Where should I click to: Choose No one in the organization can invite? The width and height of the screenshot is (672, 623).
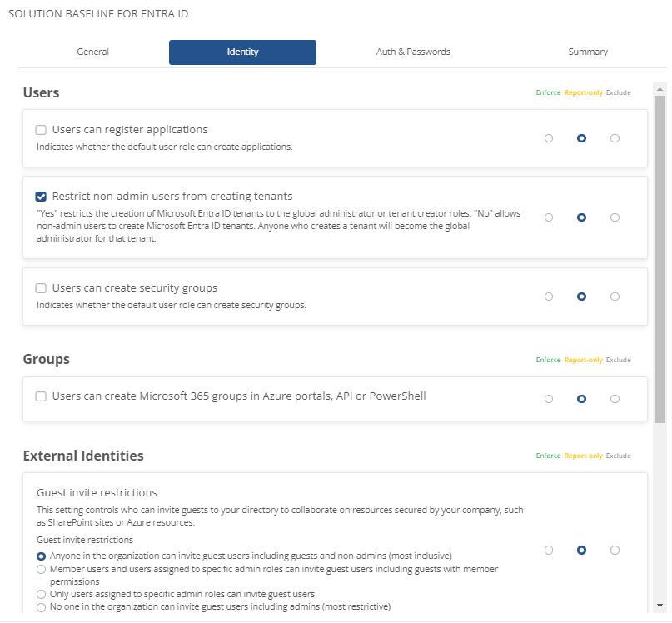click(x=41, y=606)
